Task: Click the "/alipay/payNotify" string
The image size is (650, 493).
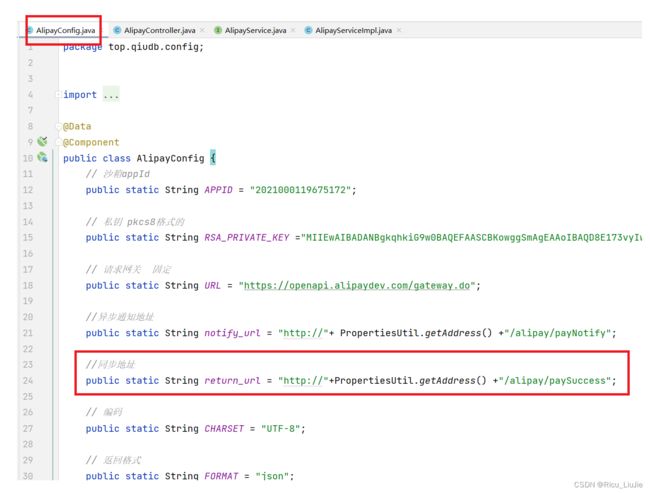Action: click(558, 333)
